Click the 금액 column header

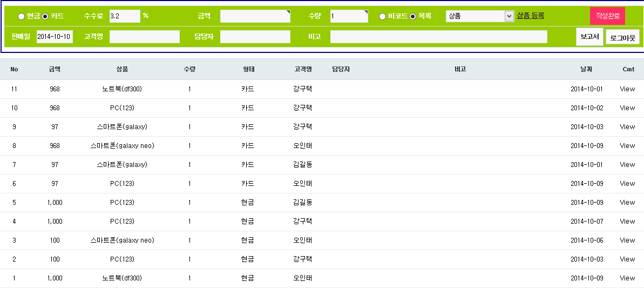[x=55, y=69]
